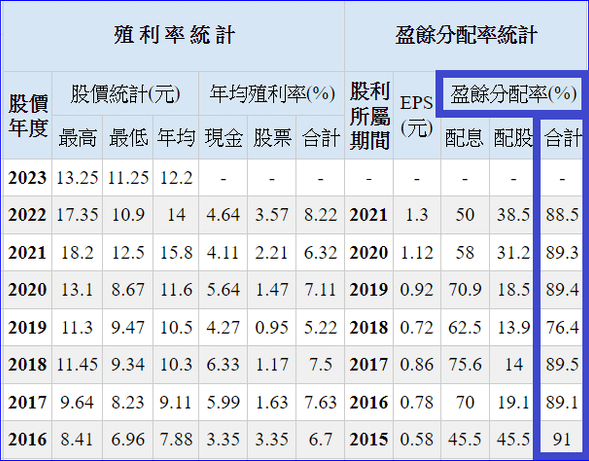
Task: Select total yield 8.22 in 2022 row
Action: tap(320, 215)
